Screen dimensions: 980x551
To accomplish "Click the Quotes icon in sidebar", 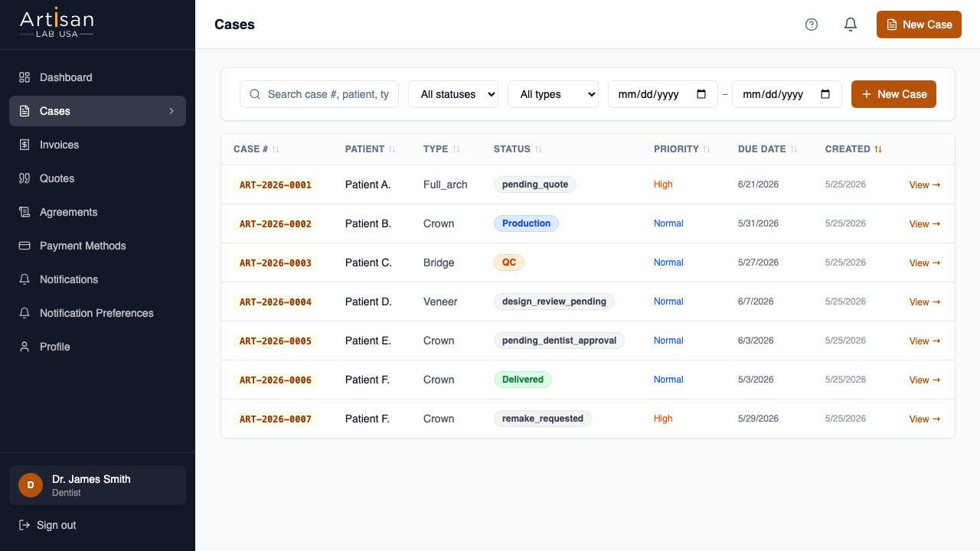I will (x=24, y=178).
